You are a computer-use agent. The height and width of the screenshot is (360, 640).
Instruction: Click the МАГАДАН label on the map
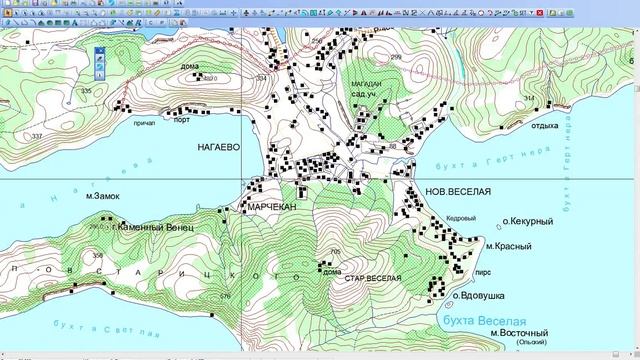click(x=366, y=84)
